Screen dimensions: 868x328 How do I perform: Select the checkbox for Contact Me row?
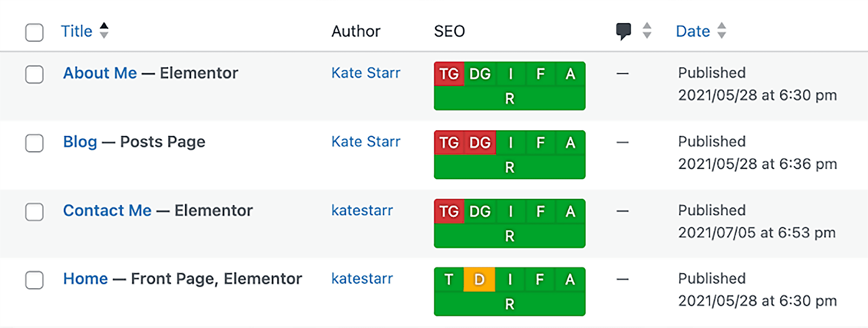[33, 211]
